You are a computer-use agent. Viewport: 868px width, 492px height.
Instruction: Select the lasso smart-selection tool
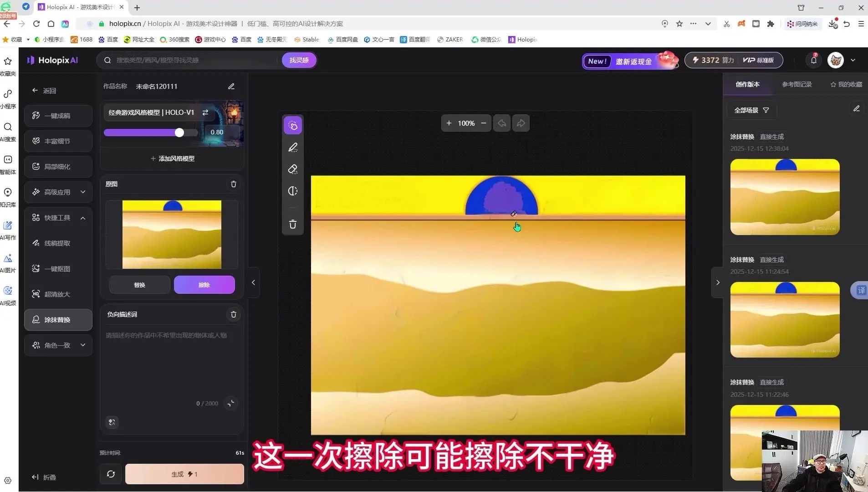pyautogui.click(x=293, y=126)
